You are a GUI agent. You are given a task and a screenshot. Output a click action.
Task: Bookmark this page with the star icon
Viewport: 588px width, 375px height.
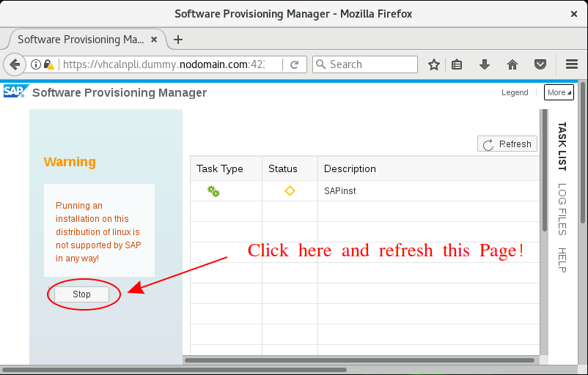pyautogui.click(x=434, y=64)
